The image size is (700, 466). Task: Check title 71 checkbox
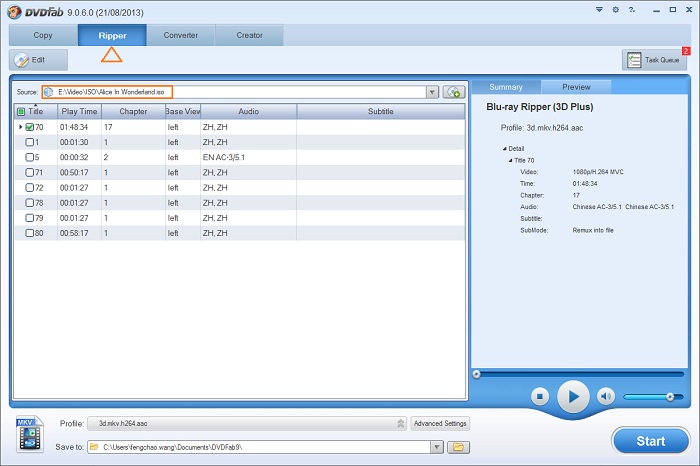(x=29, y=172)
